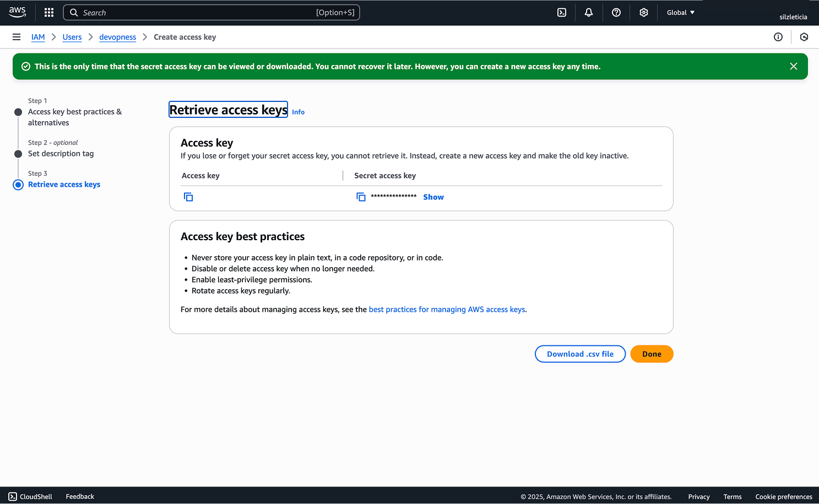Select the Step 3 Retrieve access keys indicator
The height and width of the screenshot is (504, 819).
18,185
